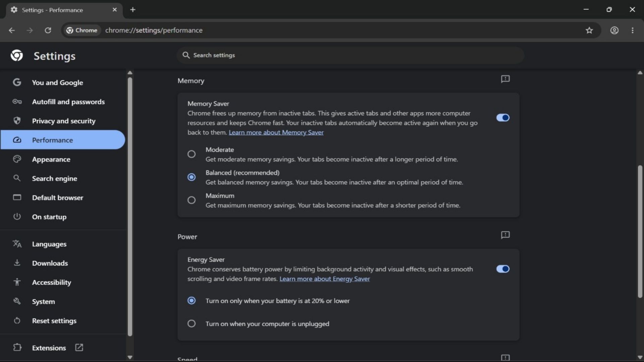Open Autofill and passwords settings
Image resolution: width=644 pixels, height=362 pixels.
63,102
